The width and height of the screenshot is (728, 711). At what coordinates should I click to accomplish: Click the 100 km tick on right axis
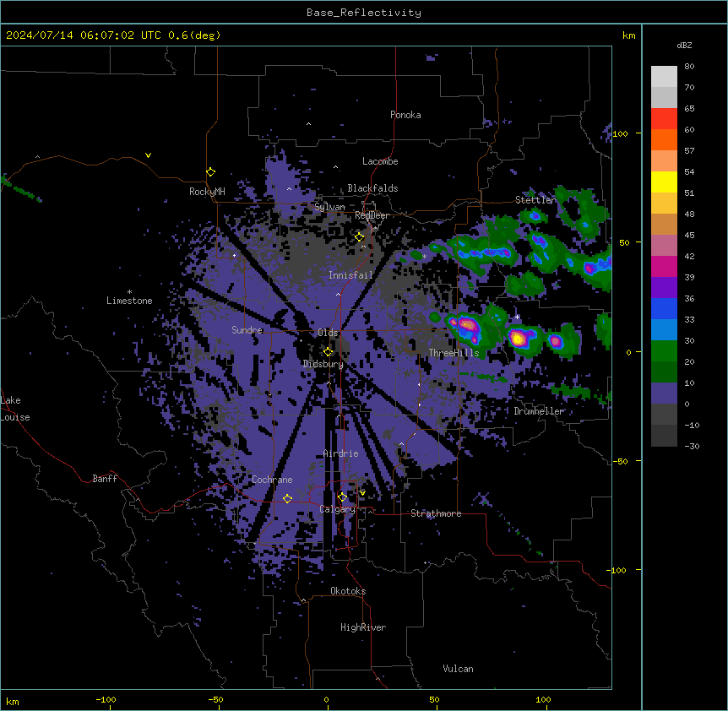[620, 133]
